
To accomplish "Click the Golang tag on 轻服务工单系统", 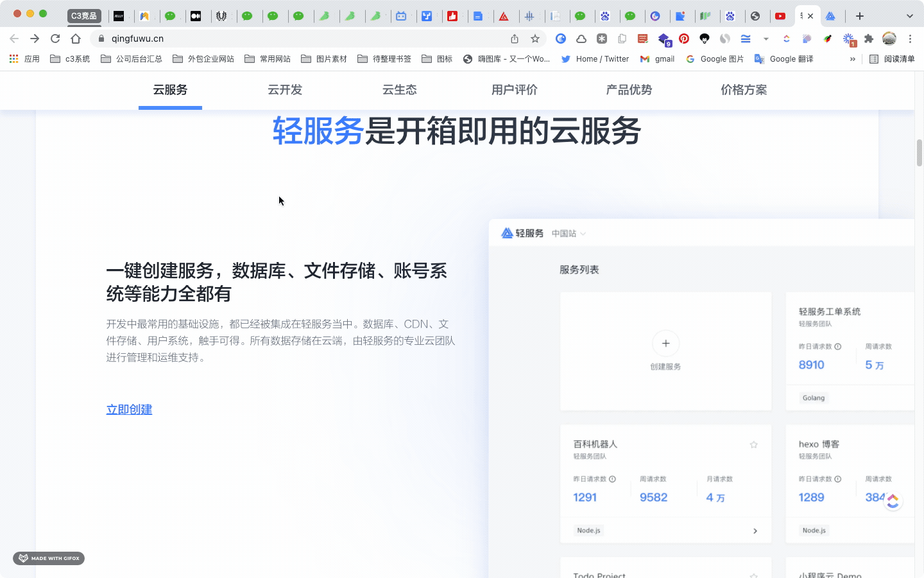I will (x=814, y=398).
